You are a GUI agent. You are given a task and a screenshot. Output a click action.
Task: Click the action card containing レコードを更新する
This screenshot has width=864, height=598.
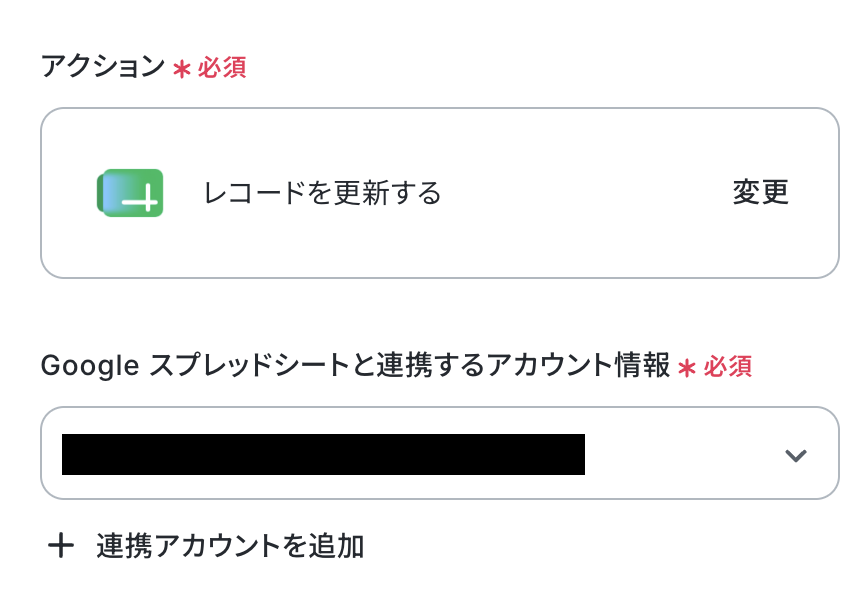click(x=440, y=193)
